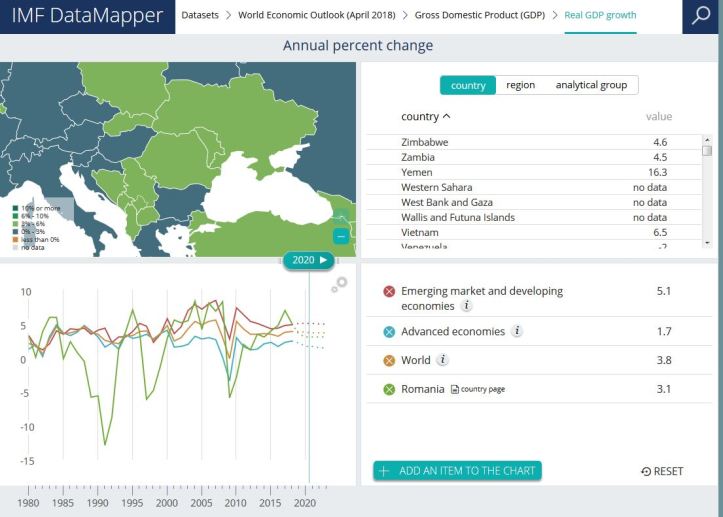
Task: Remove Romania from the chart
Action: point(389,389)
